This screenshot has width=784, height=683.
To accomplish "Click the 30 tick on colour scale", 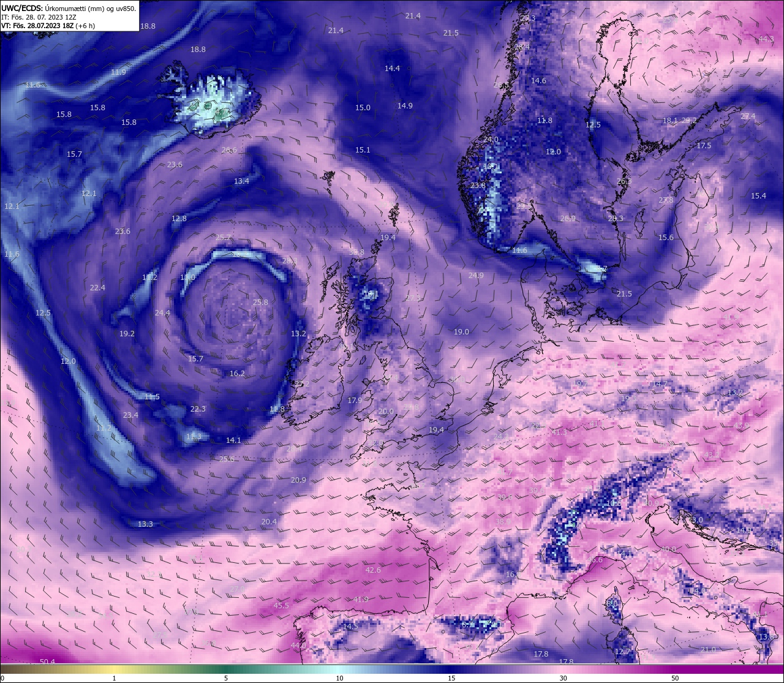I will tap(563, 678).
